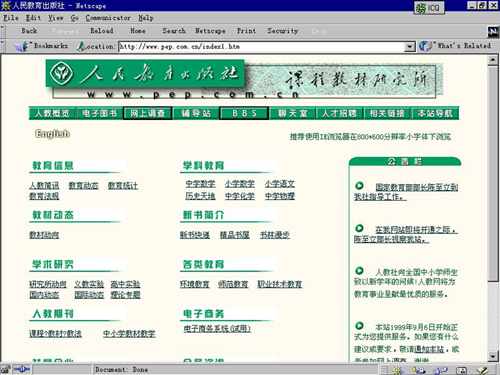Open the What's Related icon
Image resolution: width=500 pixels, height=375 pixels.
[x=426, y=46]
